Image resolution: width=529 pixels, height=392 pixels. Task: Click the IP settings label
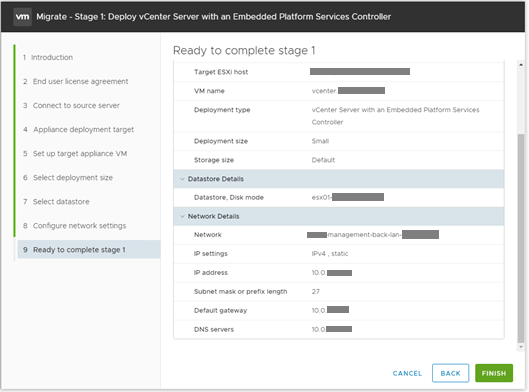pyautogui.click(x=211, y=254)
